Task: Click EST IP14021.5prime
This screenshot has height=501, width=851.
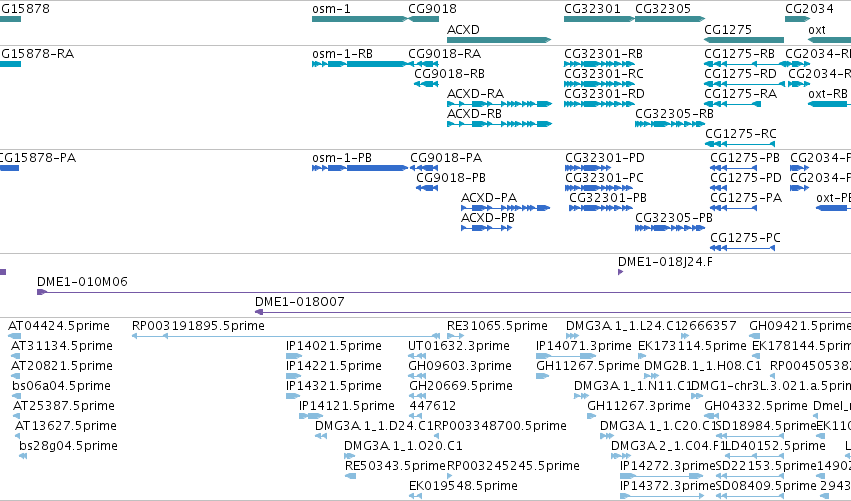Action: (294, 356)
